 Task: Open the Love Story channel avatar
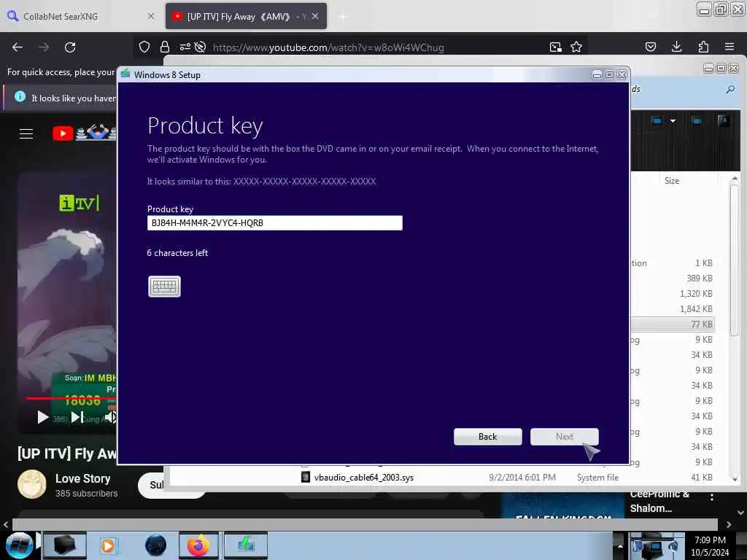pos(32,484)
